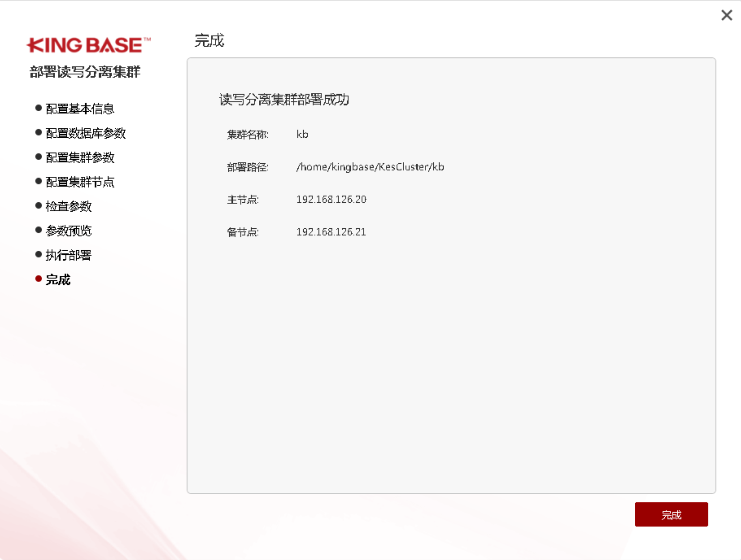
Task: Click the bullet beside 配置基本信息
Action: (39, 108)
